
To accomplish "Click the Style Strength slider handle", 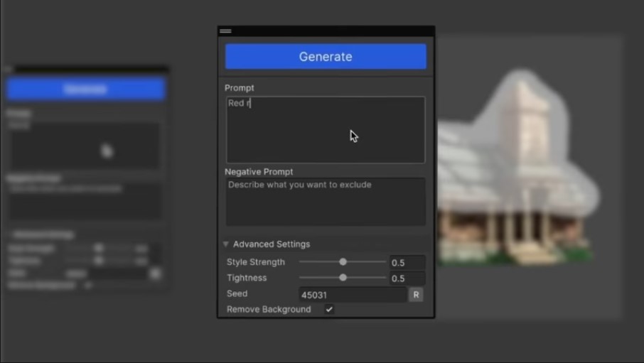I will (x=343, y=262).
